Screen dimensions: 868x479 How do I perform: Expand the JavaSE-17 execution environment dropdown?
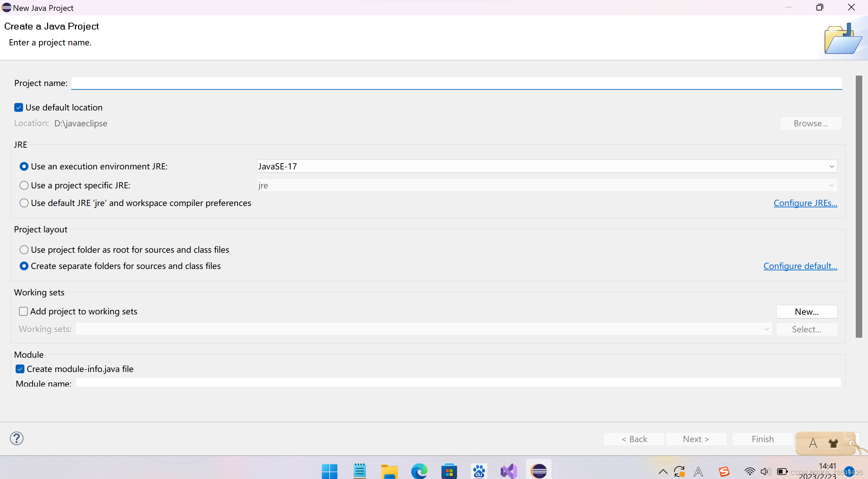[x=831, y=166]
